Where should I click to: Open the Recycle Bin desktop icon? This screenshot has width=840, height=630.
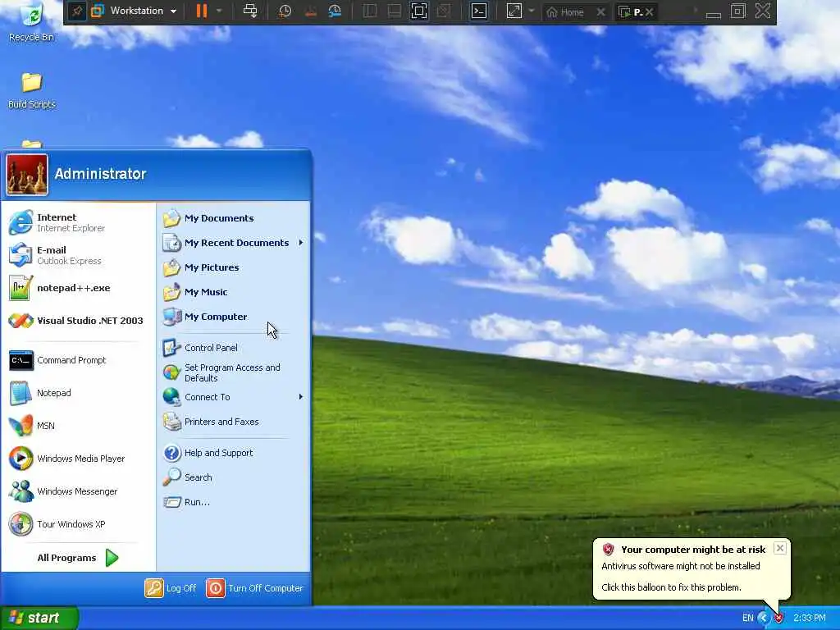tap(32, 22)
